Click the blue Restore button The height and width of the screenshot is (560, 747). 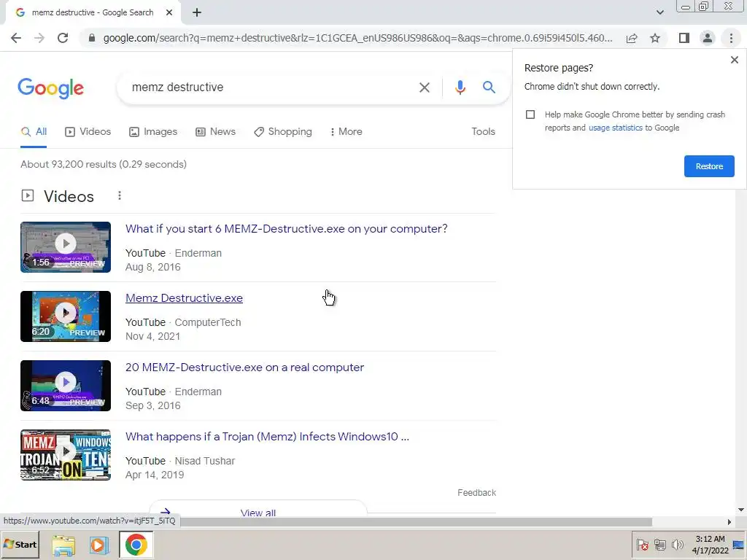(x=709, y=166)
